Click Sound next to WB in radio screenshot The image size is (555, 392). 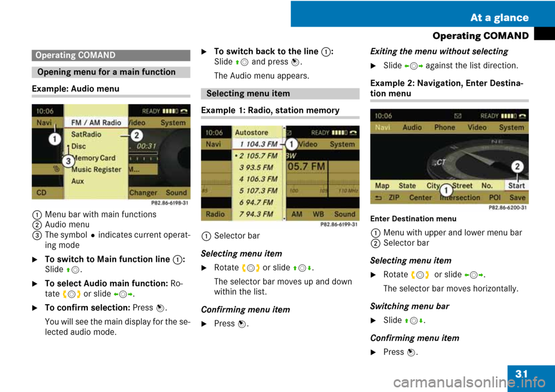point(345,214)
